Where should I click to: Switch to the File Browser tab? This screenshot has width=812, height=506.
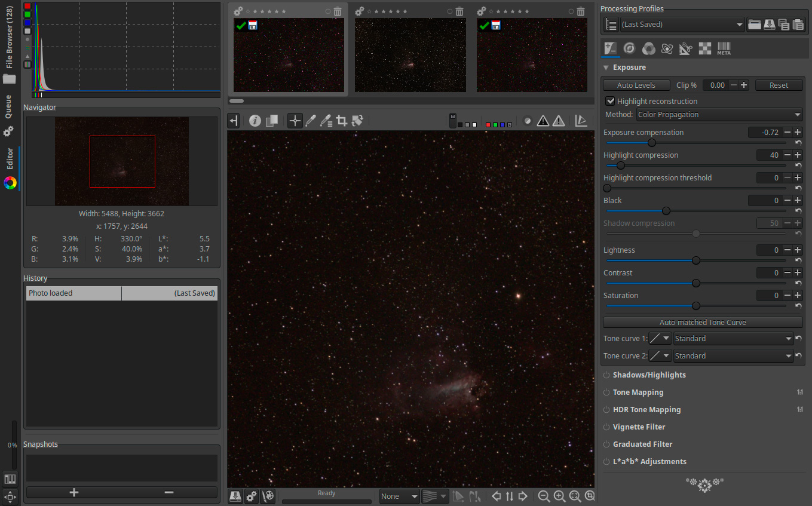(9, 45)
